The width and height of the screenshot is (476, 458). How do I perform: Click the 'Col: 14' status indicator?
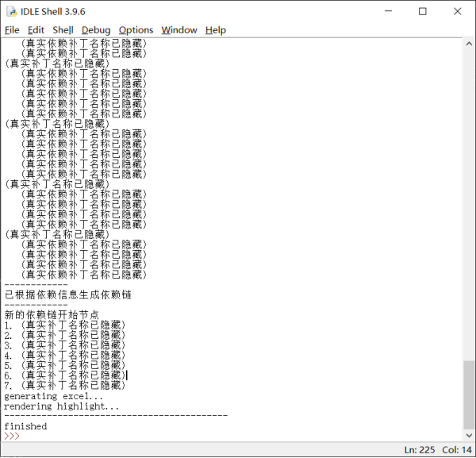(x=457, y=450)
